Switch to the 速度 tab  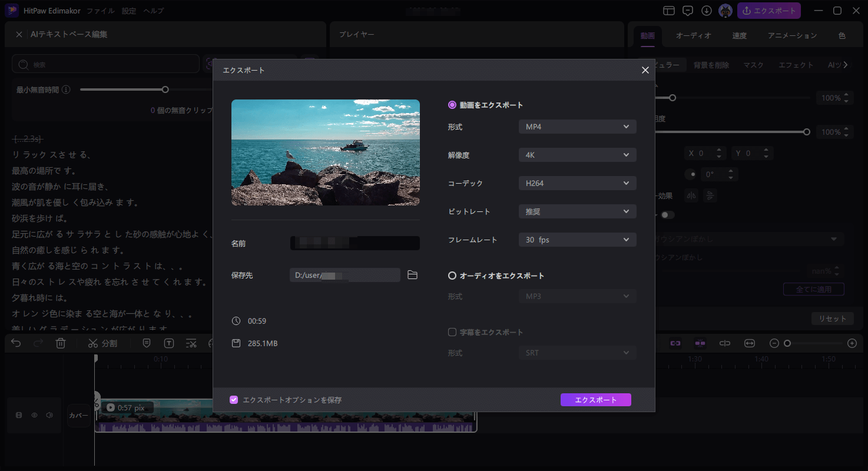pos(740,35)
